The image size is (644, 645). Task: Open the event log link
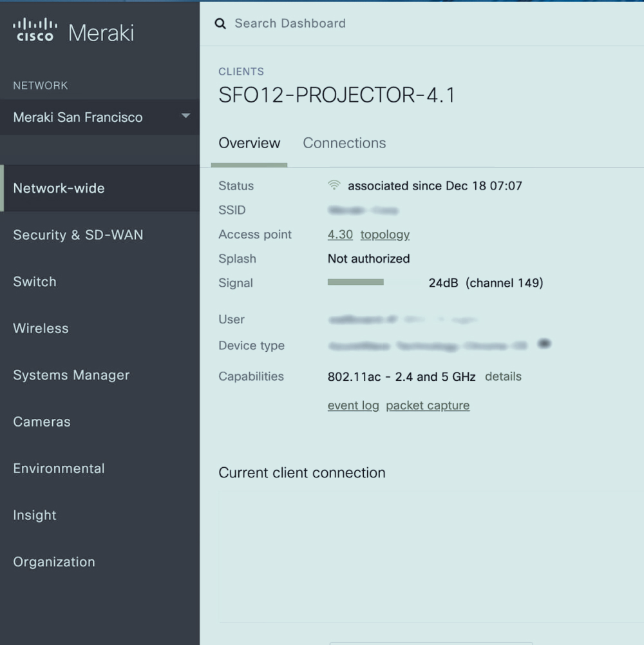354,405
